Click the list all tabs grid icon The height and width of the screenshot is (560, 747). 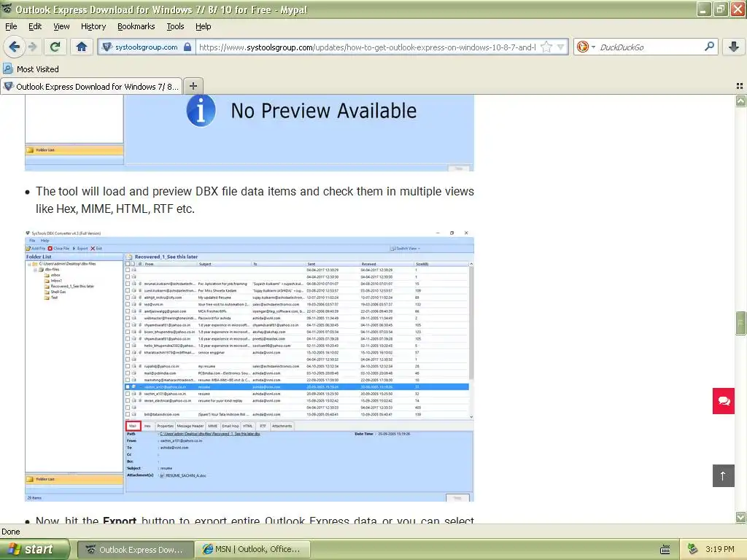[740, 86]
